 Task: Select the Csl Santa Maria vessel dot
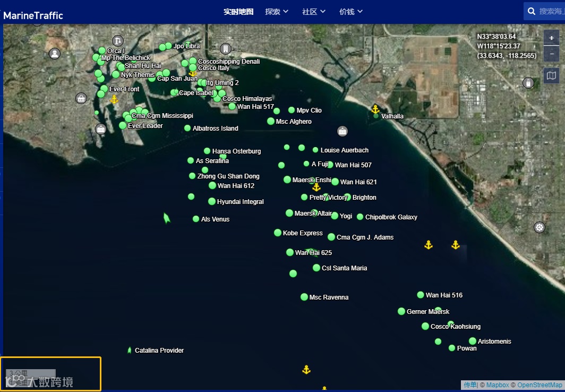(x=316, y=268)
